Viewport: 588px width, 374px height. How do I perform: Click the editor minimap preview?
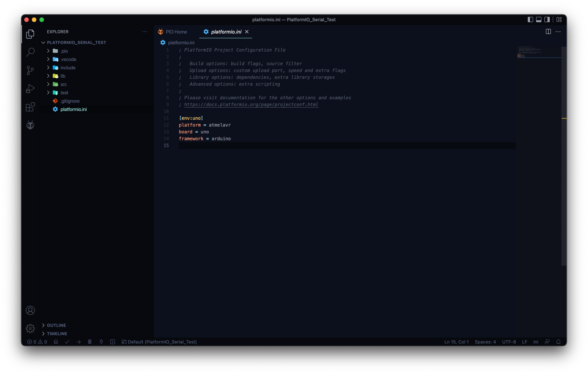tap(539, 52)
